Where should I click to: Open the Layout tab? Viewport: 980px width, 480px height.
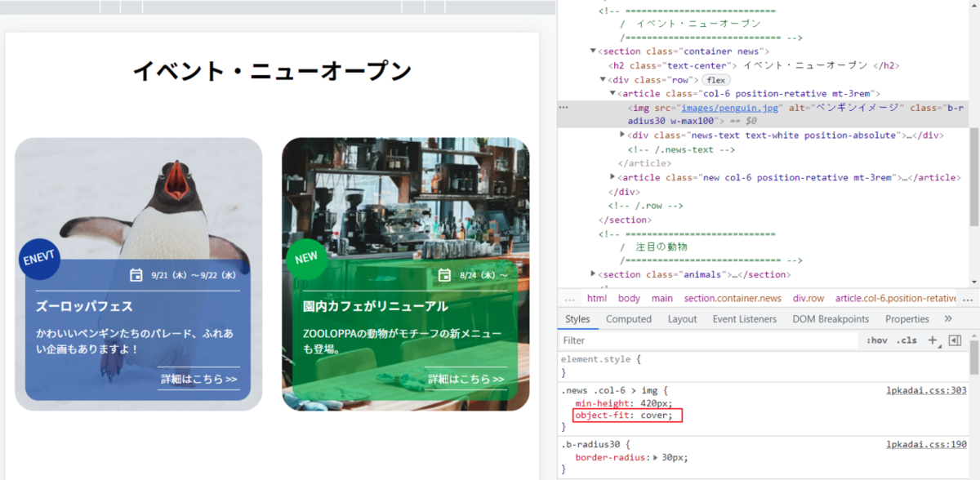(x=682, y=319)
